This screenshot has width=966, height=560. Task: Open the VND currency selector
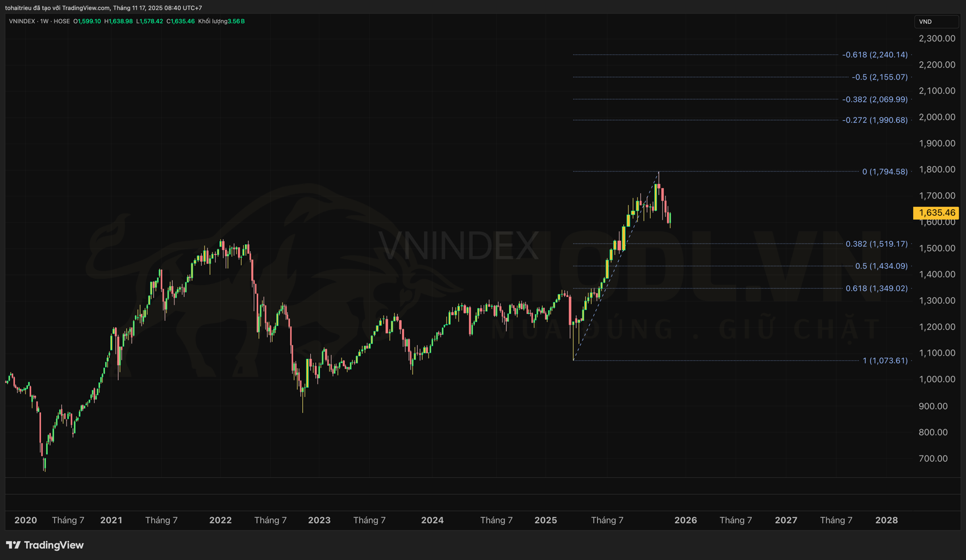[x=935, y=22]
